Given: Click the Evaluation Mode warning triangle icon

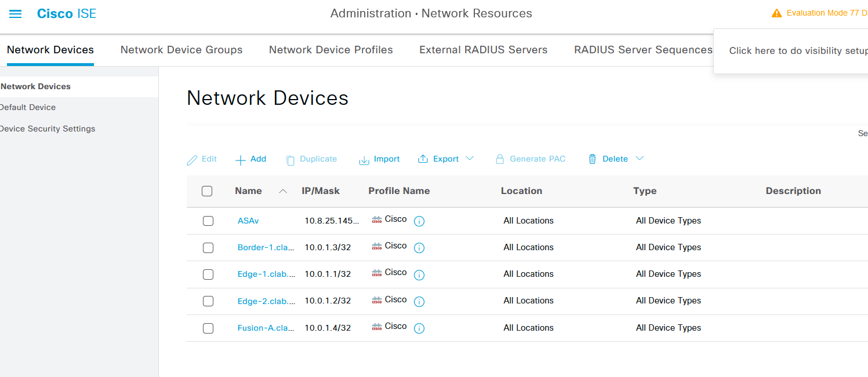Looking at the screenshot, I should [x=777, y=13].
